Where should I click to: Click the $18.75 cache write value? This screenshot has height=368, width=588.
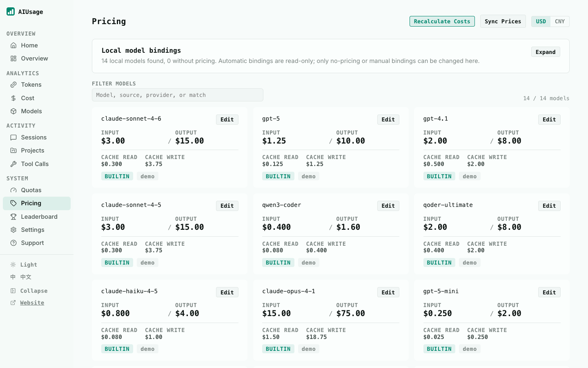tap(316, 337)
